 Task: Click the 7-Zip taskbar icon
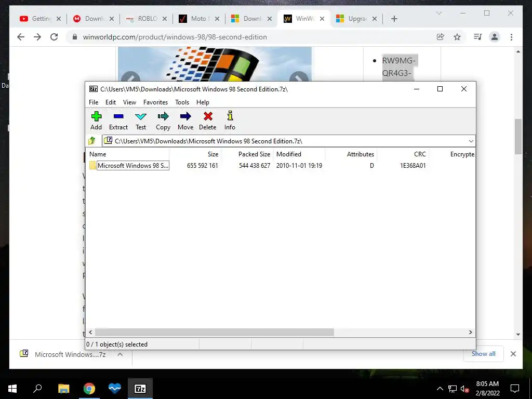[140, 389]
